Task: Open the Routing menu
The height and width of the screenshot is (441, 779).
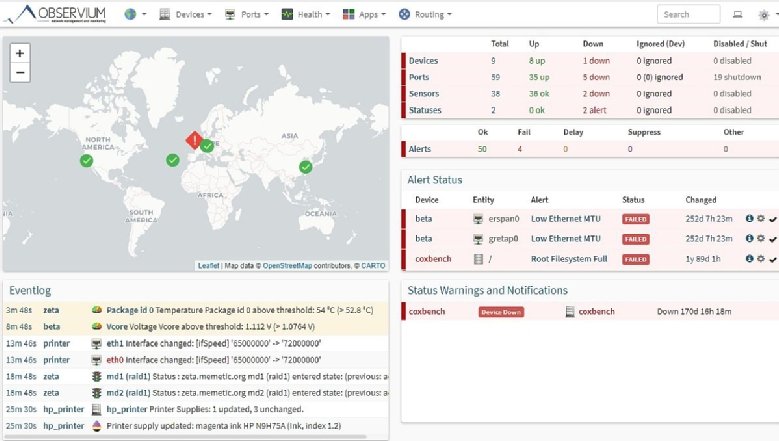Action: (425, 15)
